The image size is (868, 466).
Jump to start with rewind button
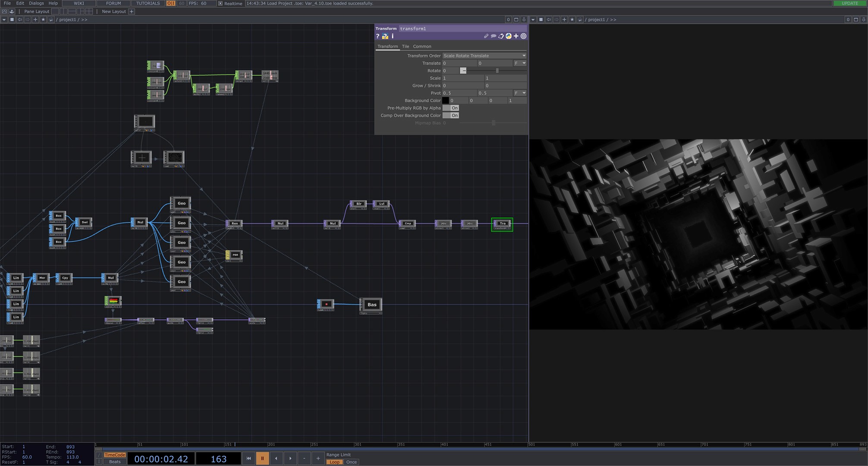click(x=248, y=458)
